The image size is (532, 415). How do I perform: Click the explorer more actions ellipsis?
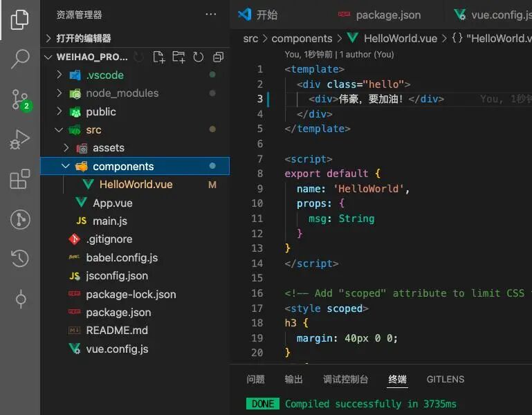pyautogui.click(x=211, y=15)
